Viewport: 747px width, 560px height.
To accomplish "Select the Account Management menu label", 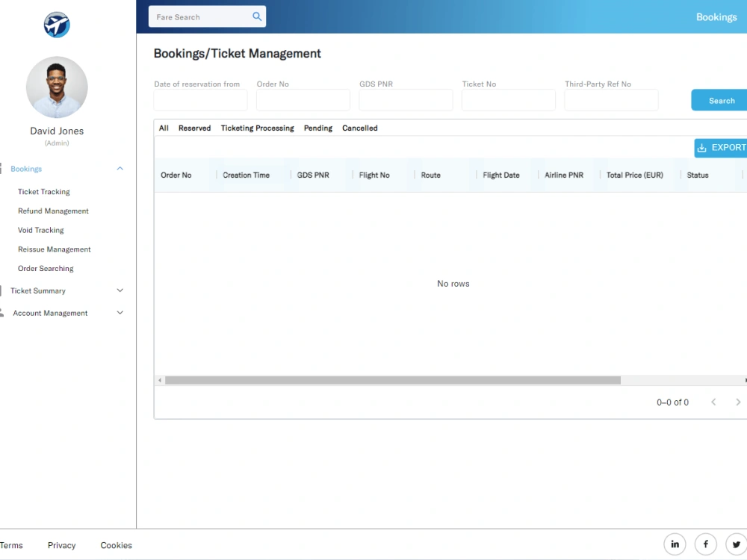I will coord(50,313).
